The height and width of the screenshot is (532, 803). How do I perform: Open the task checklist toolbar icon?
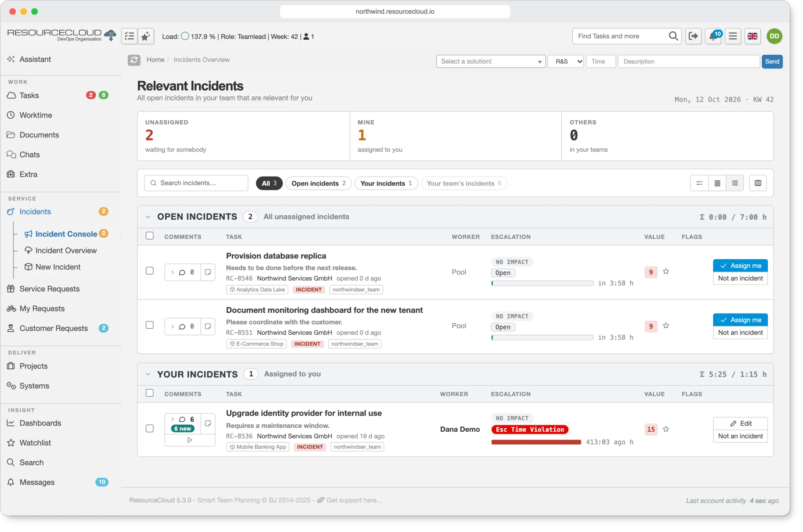(x=129, y=36)
